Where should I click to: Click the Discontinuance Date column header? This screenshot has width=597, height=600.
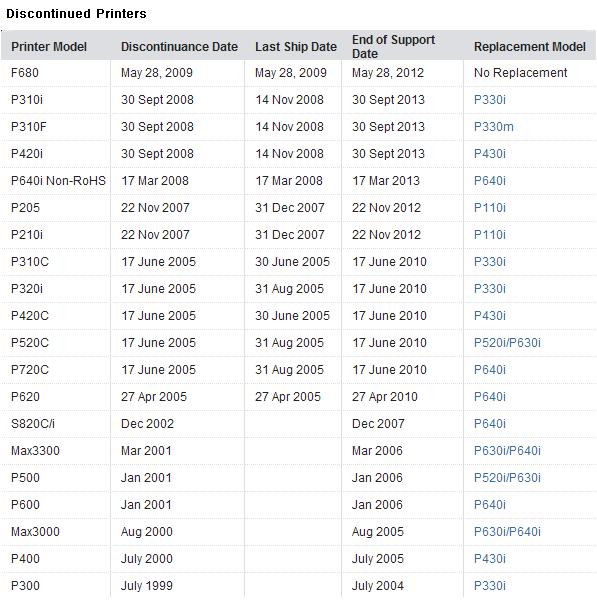coord(179,47)
